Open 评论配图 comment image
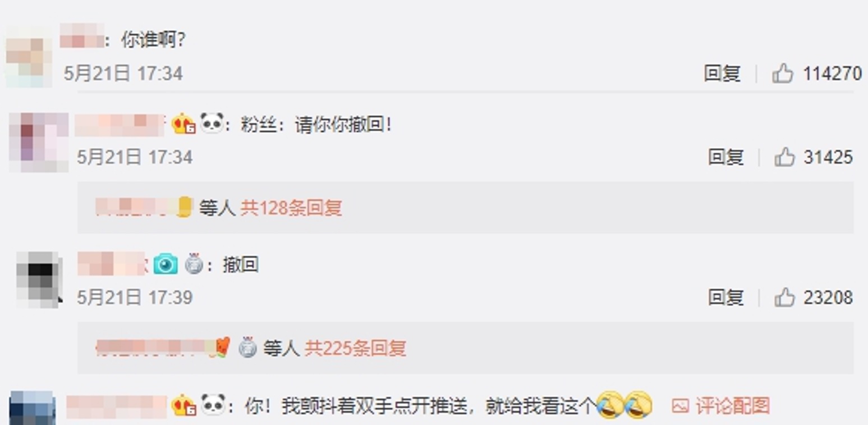The height and width of the screenshot is (425, 868). (721, 405)
